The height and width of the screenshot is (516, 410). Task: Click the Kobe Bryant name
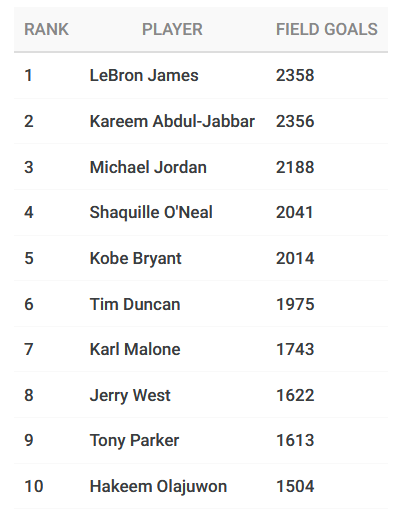click(136, 259)
